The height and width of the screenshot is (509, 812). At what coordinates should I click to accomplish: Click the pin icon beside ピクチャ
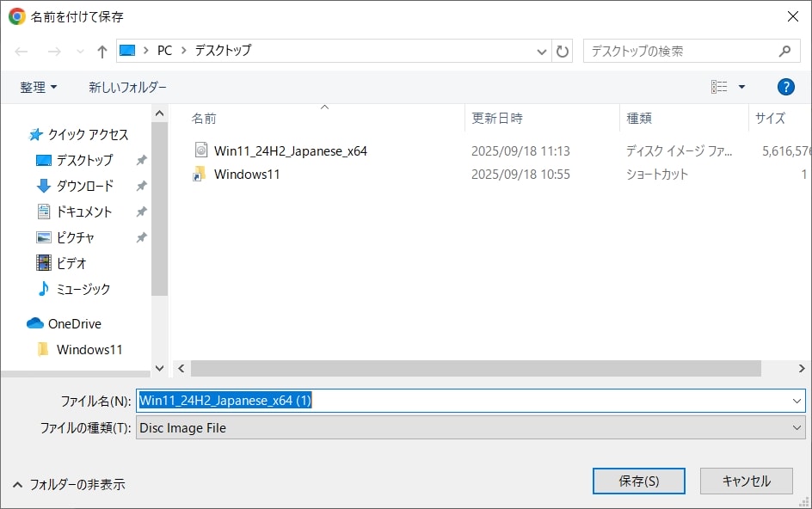(141, 237)
